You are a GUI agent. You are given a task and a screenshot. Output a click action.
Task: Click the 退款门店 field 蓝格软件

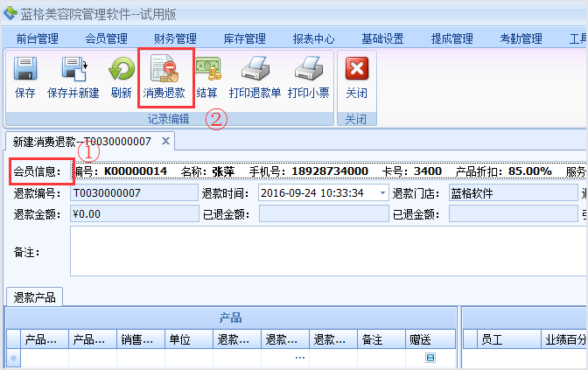click(x=513, y=193)
